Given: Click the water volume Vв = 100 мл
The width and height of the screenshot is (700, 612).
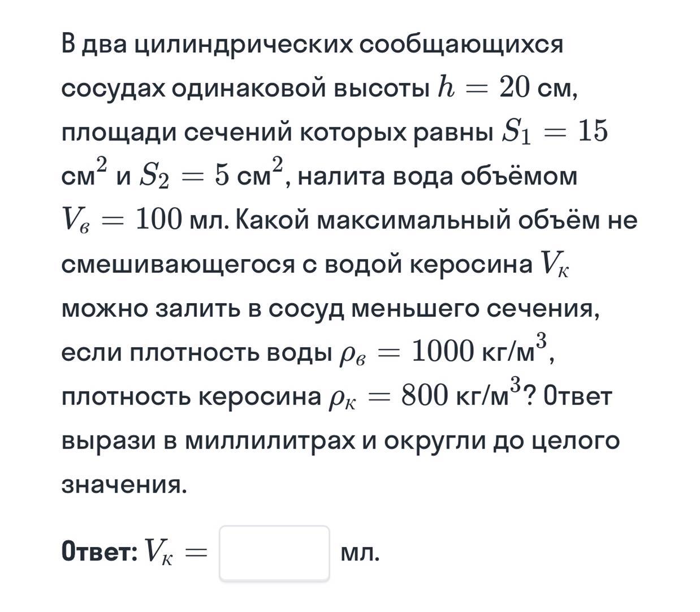Looking at the screenshot, I should click(x=145, y=219).
